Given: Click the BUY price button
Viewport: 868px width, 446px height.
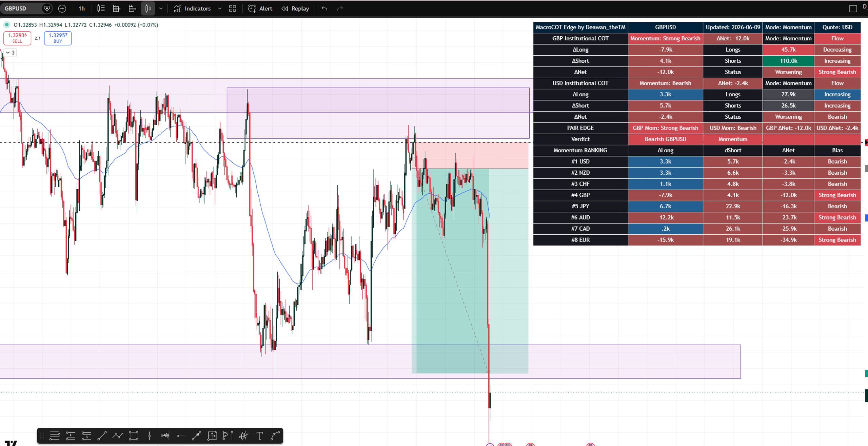Looking at the screenshot, I should [x=58, y=38].
